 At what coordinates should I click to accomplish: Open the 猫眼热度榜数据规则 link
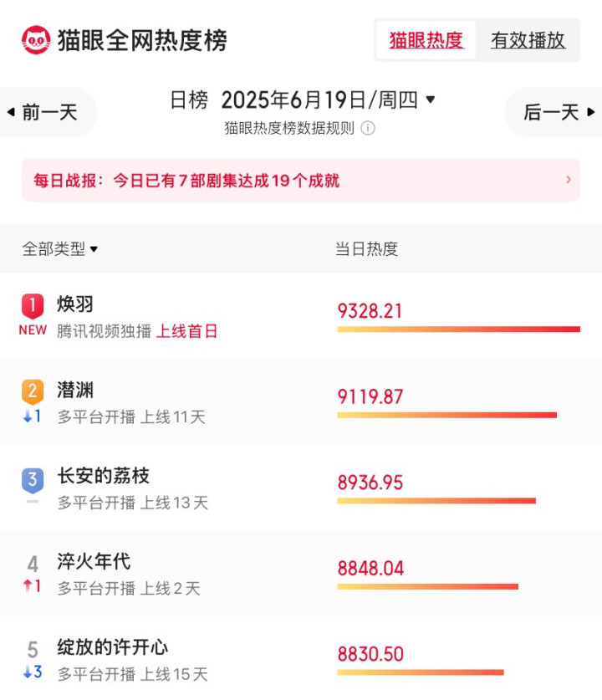[289, 129]
